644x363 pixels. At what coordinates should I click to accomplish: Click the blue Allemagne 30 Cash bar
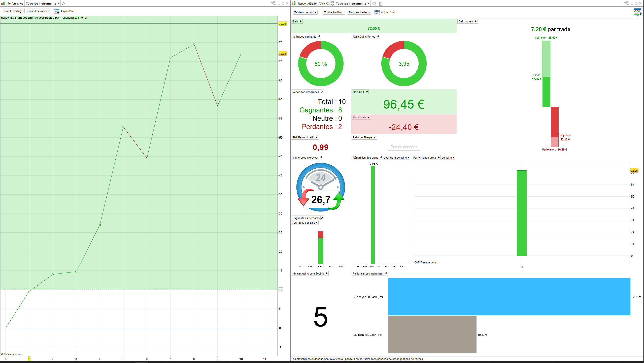tap(509, 297)
